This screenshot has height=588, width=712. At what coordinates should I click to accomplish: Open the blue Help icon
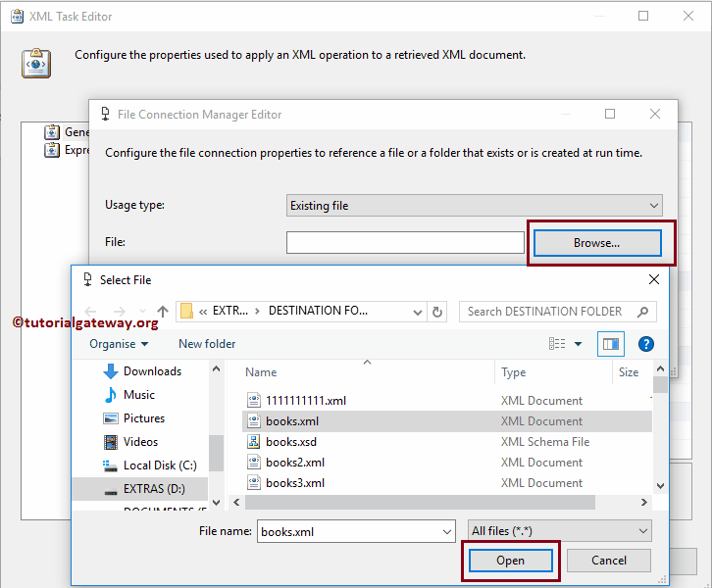(x=645, y=344)
